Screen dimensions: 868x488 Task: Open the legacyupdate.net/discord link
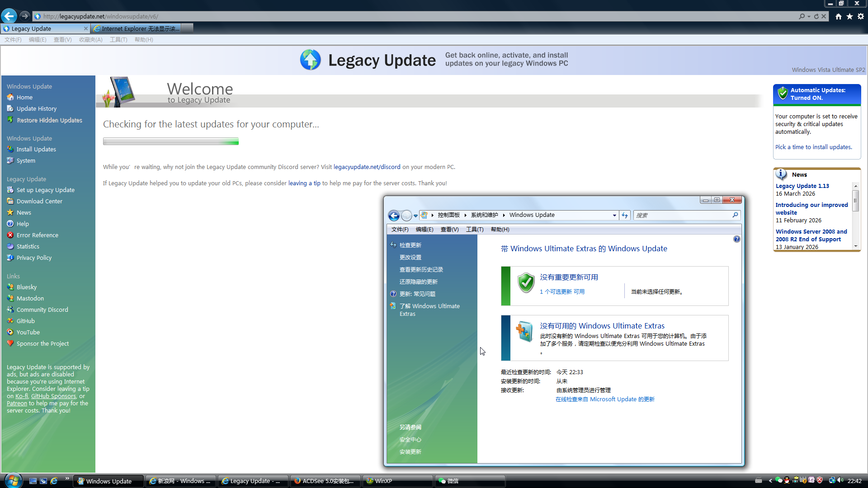(367, 167)
